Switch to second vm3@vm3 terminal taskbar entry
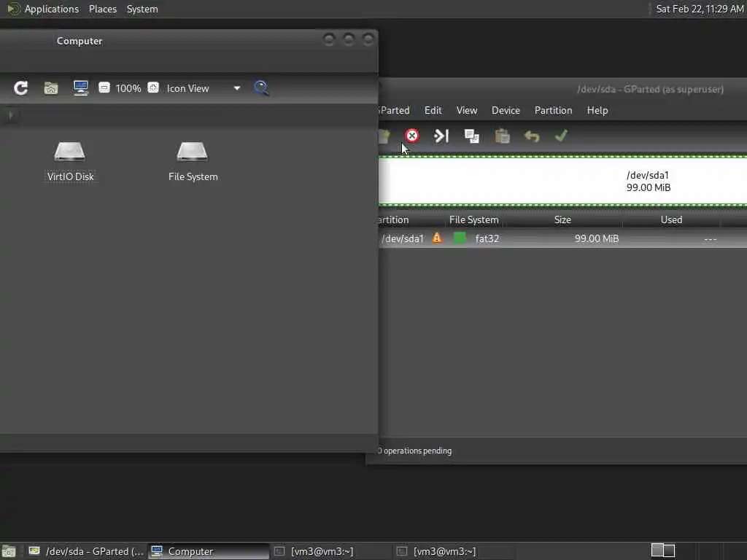This screenshot has width=747, height=560. point(452,551)
